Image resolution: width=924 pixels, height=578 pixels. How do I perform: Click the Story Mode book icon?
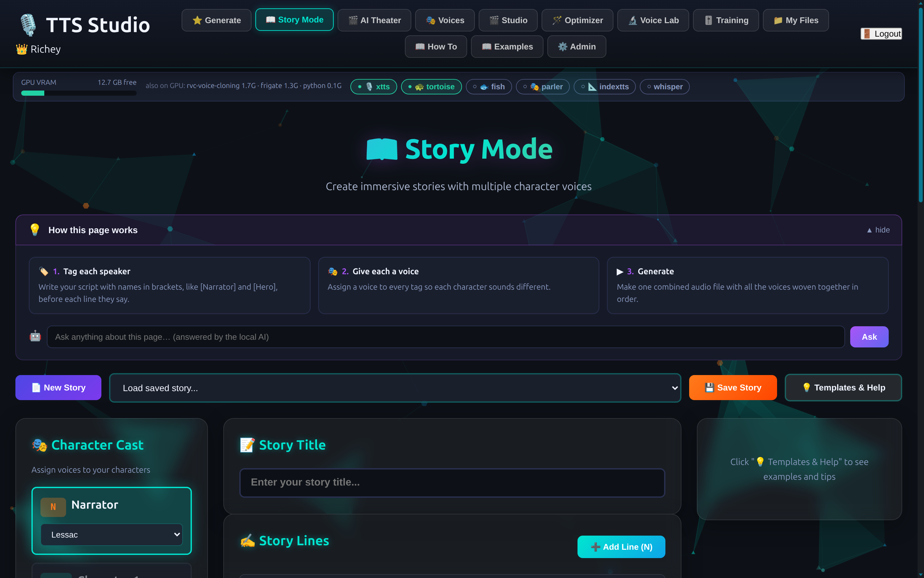click(382, 149)
